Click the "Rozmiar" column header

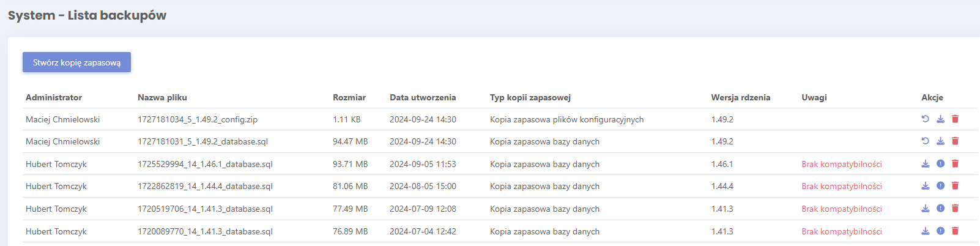349,97
